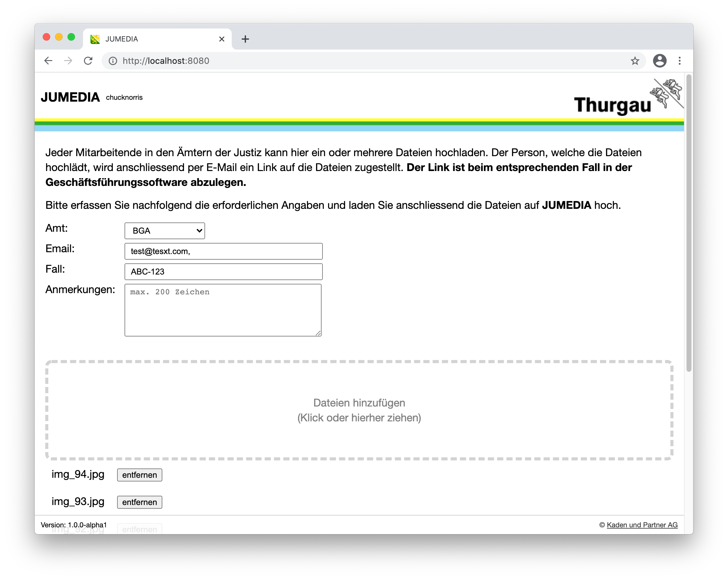Go back using the browser back arrow
Screen dimensions: 728x580
point(48,61)
